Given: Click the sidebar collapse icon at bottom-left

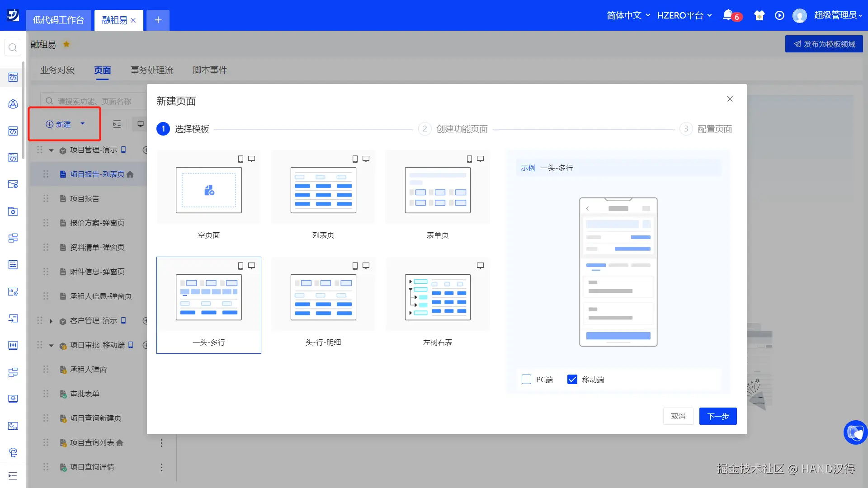Looking at the screenshot, I should point(13,476).
